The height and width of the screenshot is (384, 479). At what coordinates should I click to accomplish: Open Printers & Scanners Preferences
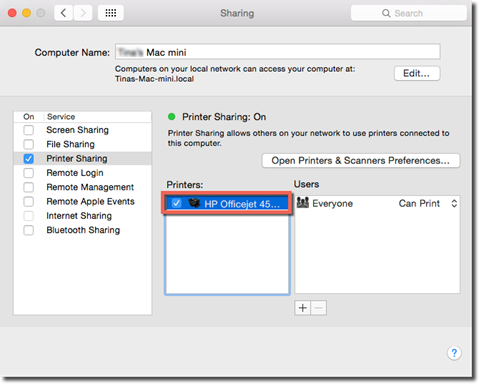pyautogui.click(x=361, y=161)
